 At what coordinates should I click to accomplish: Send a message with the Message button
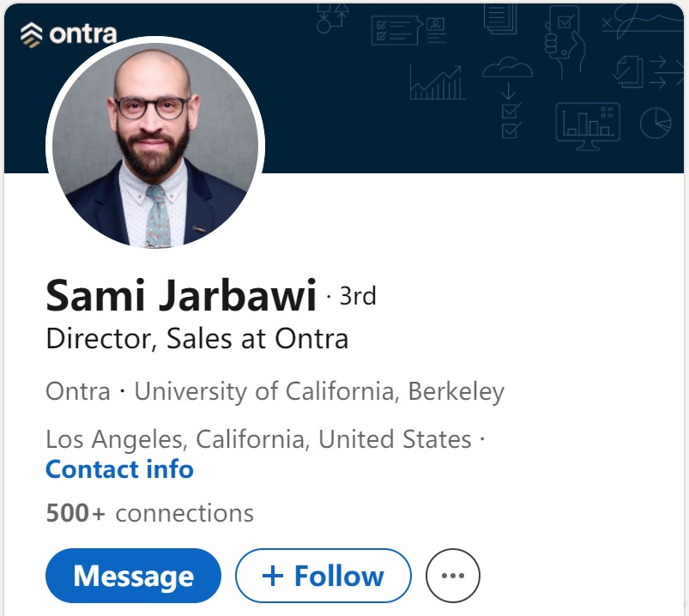click(x=133, y=576)
